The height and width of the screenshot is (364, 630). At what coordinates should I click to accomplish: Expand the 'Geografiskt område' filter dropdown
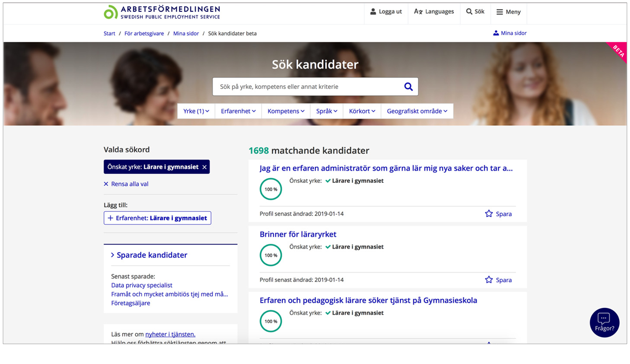(x=417, y=111)
